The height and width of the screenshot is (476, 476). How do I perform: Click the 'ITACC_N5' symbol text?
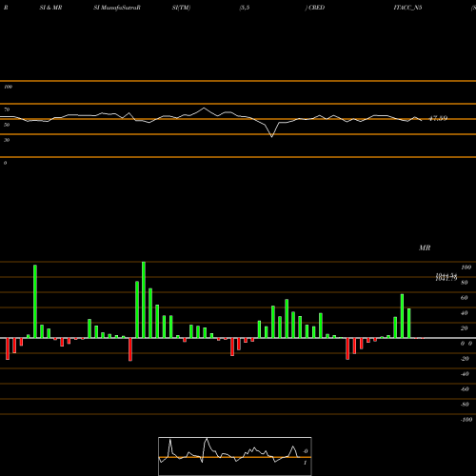[407, 8]
